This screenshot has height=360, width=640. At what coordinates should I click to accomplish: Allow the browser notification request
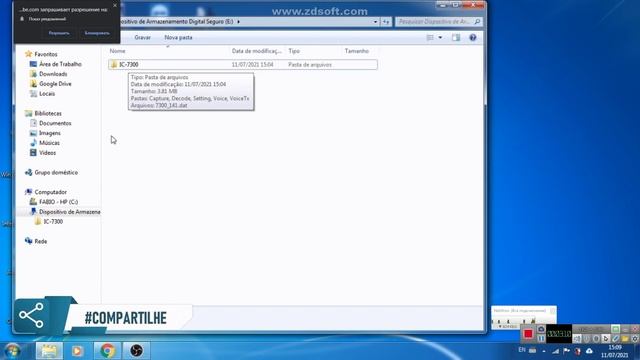pyautogui.click(x=59, y=33)
